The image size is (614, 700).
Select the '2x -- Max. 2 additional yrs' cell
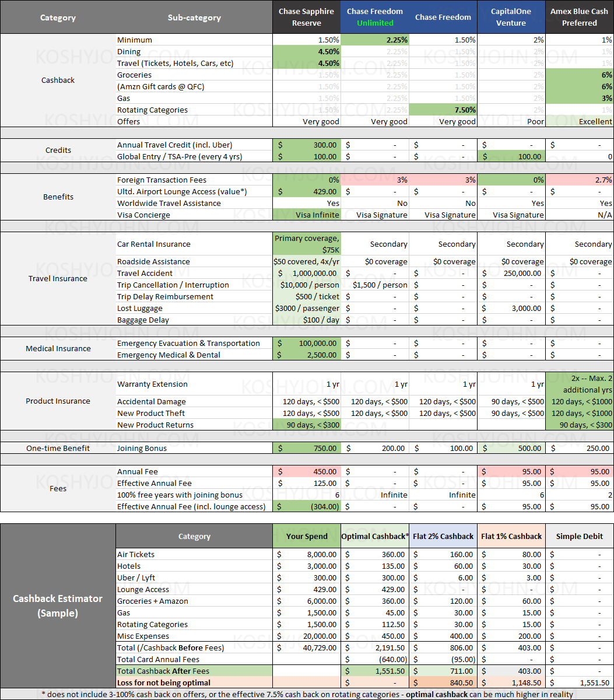[x=579, y=384]
